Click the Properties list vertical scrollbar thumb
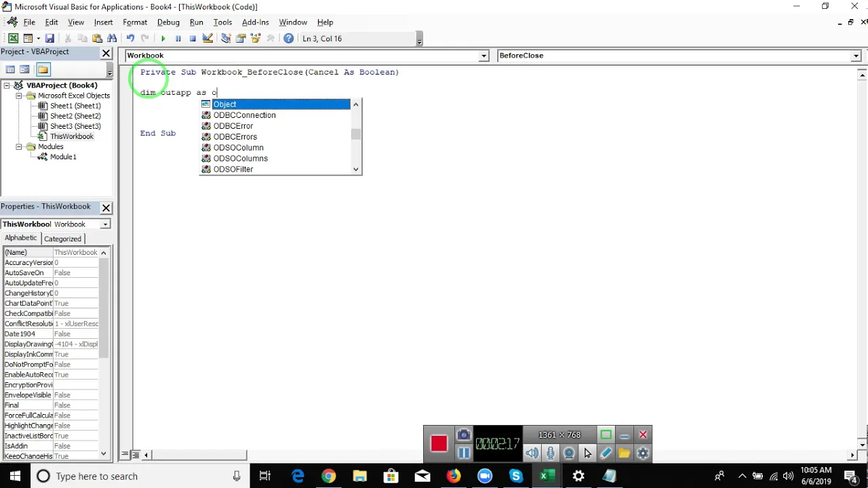868x488 pixels. click(104, 307)
